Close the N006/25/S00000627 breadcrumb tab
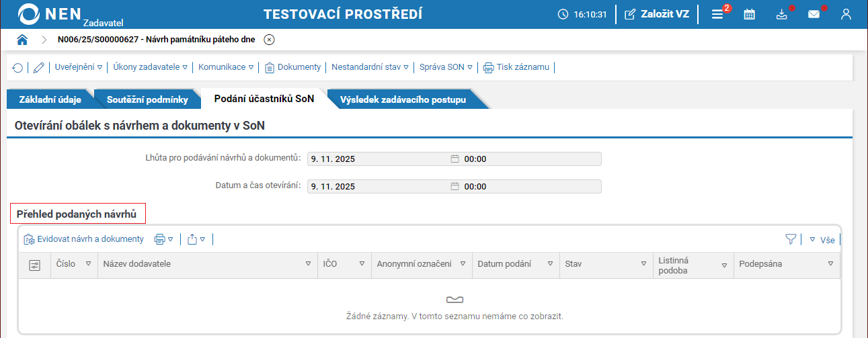The height and width of the screenshot is (338, 868). click(269, 40)
